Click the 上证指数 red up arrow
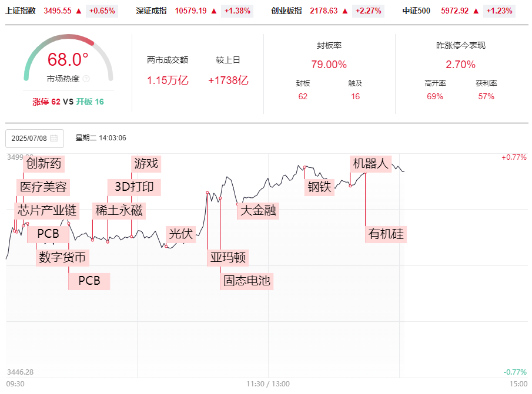Viewport: 532px width, 394px height. [79, 11]
